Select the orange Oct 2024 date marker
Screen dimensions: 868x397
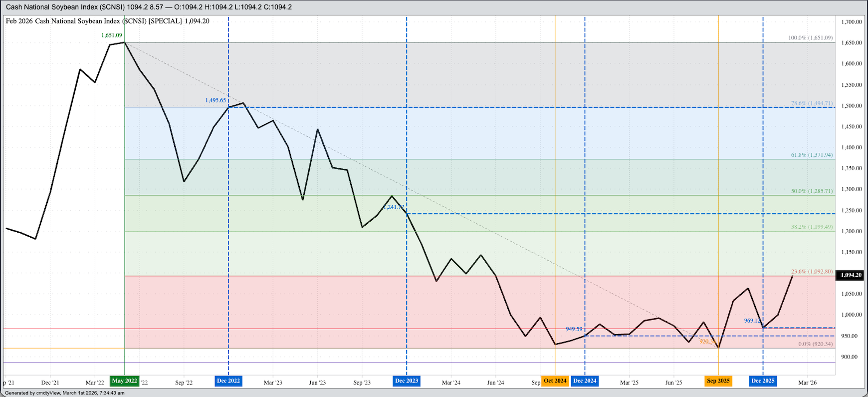pyautogui.click(x=555, y=381)
